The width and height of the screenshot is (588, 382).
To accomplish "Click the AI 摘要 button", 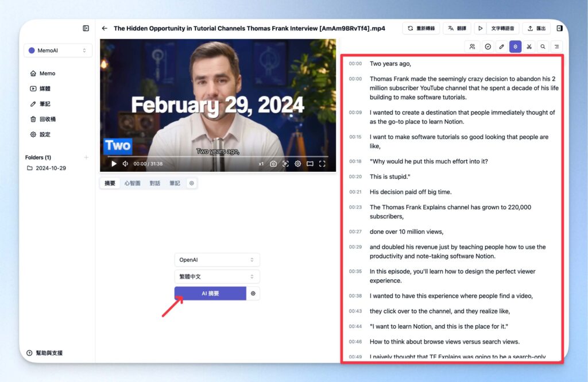I will point(210,294).
